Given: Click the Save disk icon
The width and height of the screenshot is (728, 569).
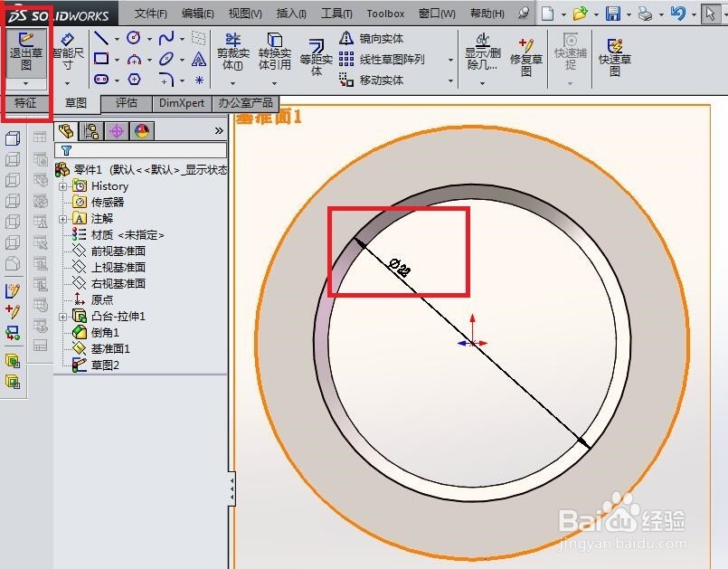Looking at the screenshot, I should click(x=613, y=14).
